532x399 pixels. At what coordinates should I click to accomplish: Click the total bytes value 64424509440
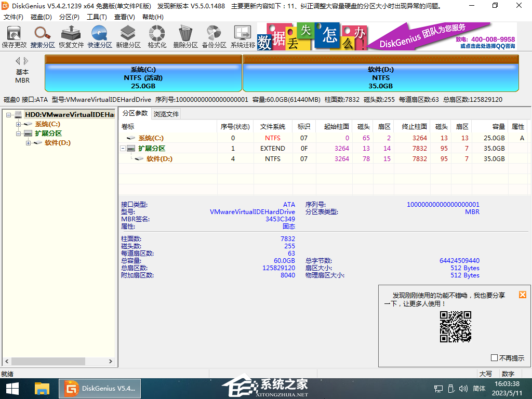click(x=459, y=261)
